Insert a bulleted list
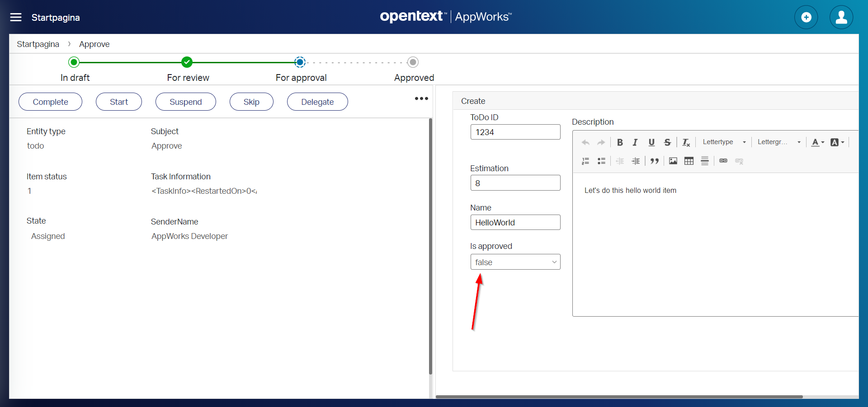The image size is (868, 407). (x=601, y=161)
